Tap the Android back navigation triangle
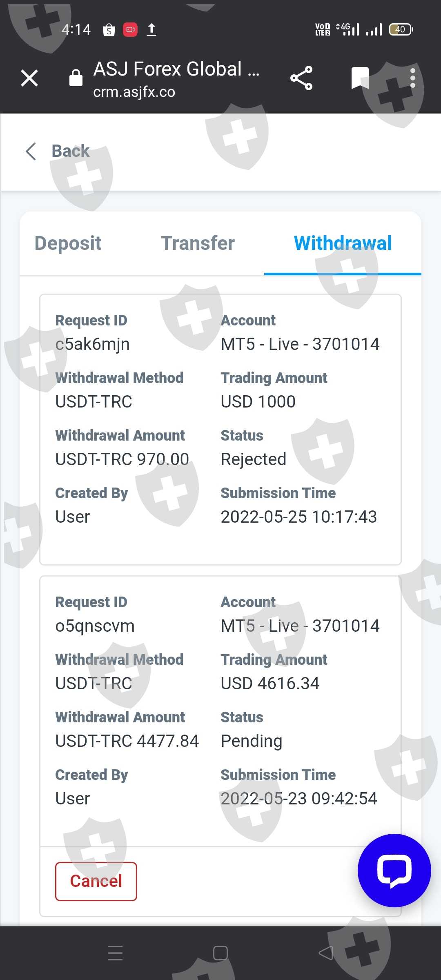 (x=325, y=953)
